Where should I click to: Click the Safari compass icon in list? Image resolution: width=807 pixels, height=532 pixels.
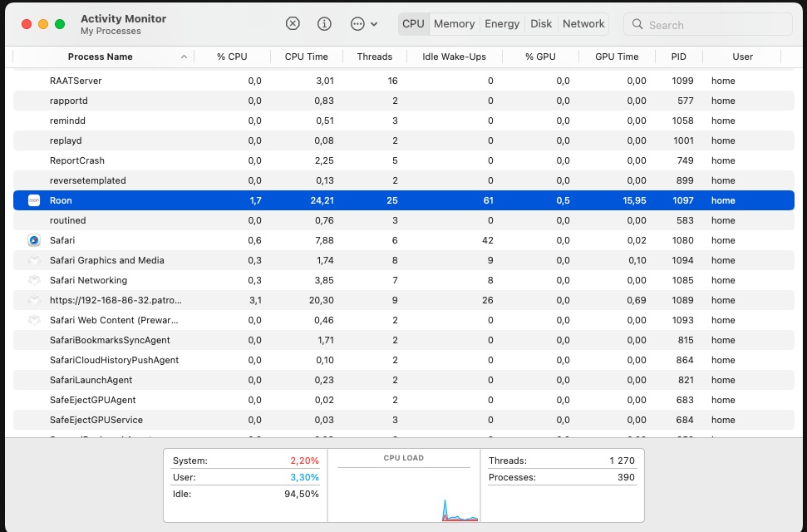pyautogui.click(x=34, y=240)
